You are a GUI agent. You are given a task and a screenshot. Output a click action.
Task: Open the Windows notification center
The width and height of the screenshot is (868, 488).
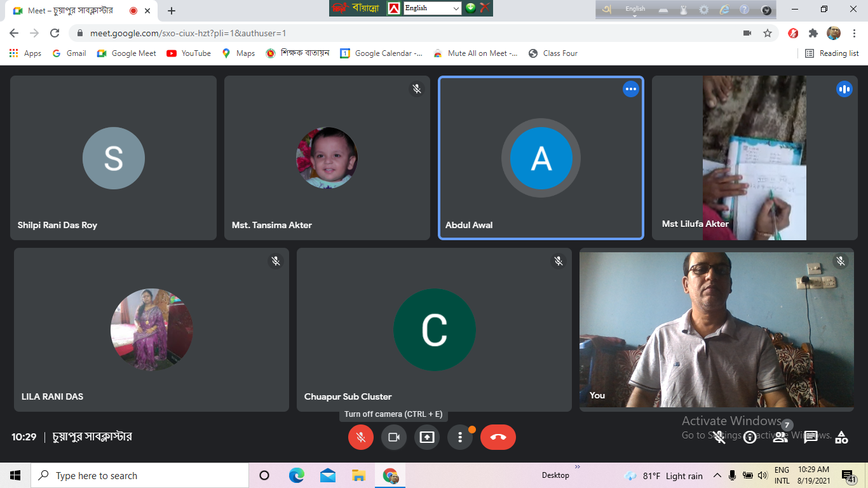tap(848, 476)
